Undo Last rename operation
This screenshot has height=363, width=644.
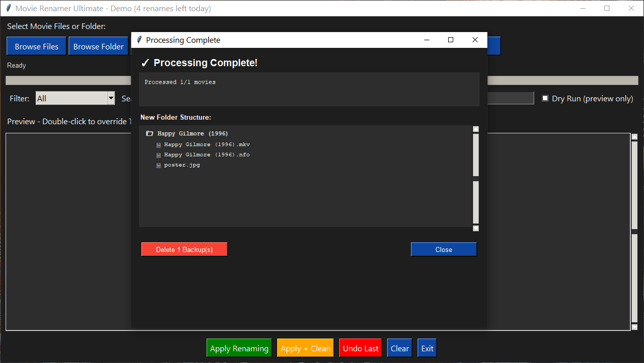click(360, 348)
